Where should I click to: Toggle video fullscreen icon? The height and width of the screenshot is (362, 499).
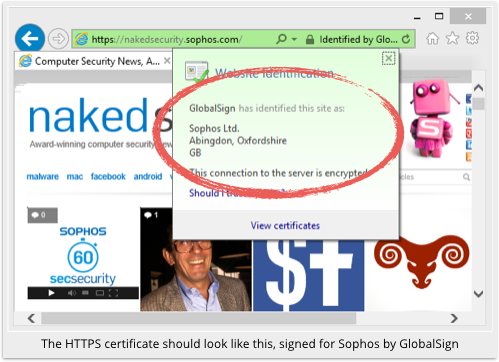tap(113, 293)
